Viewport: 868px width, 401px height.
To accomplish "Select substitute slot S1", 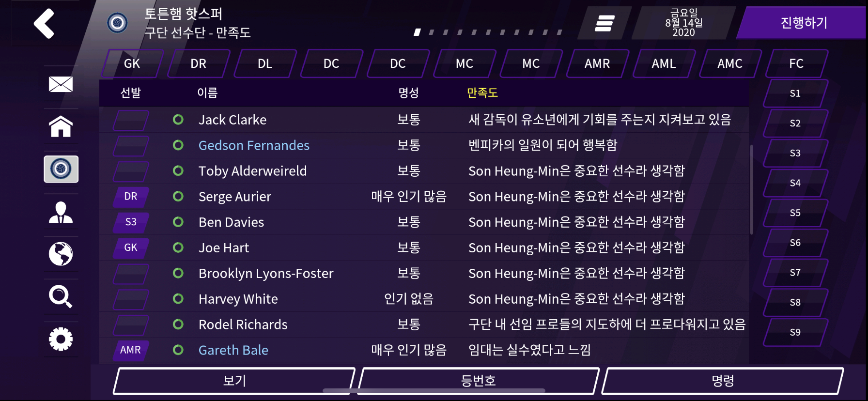I will (x=795, y=93).
